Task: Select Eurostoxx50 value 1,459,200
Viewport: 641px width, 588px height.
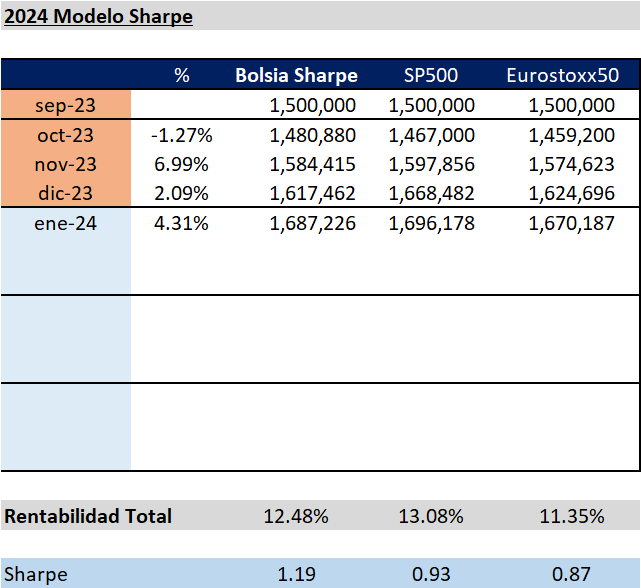Action: [x=572, y=136]
